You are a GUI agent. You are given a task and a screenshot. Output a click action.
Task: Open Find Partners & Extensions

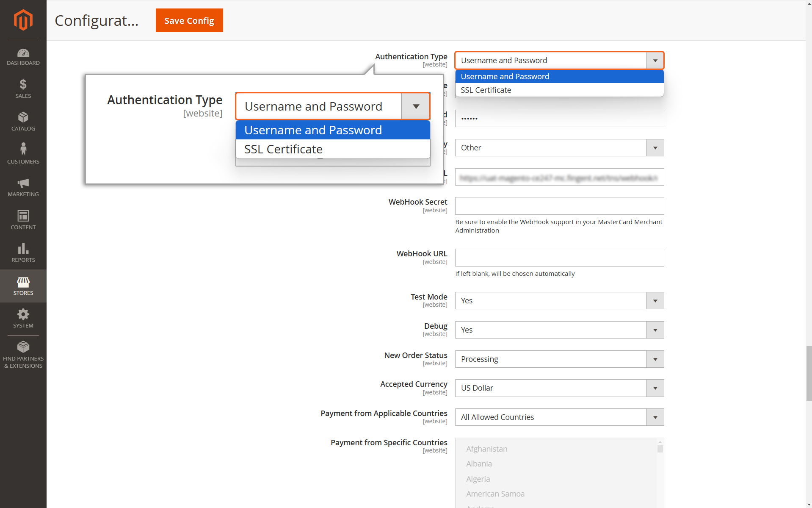[23, 355]
